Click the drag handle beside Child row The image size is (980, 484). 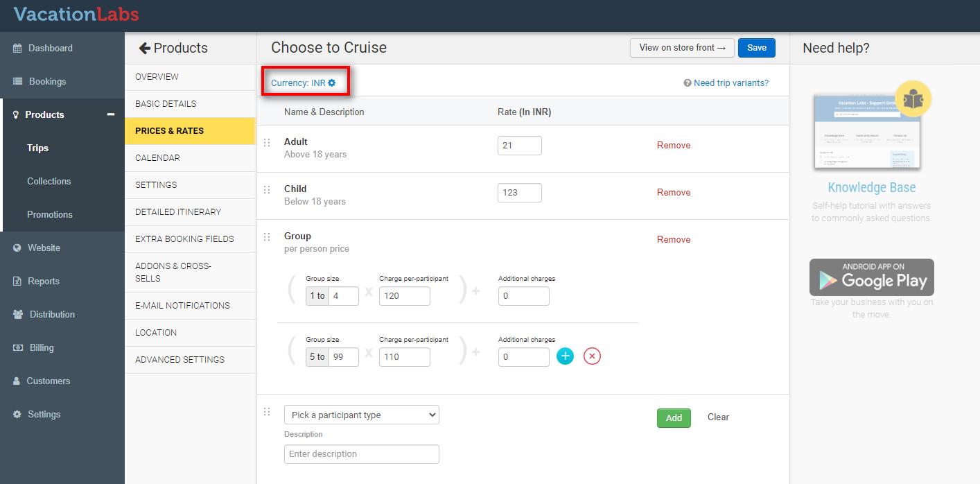tap(267, 190)
